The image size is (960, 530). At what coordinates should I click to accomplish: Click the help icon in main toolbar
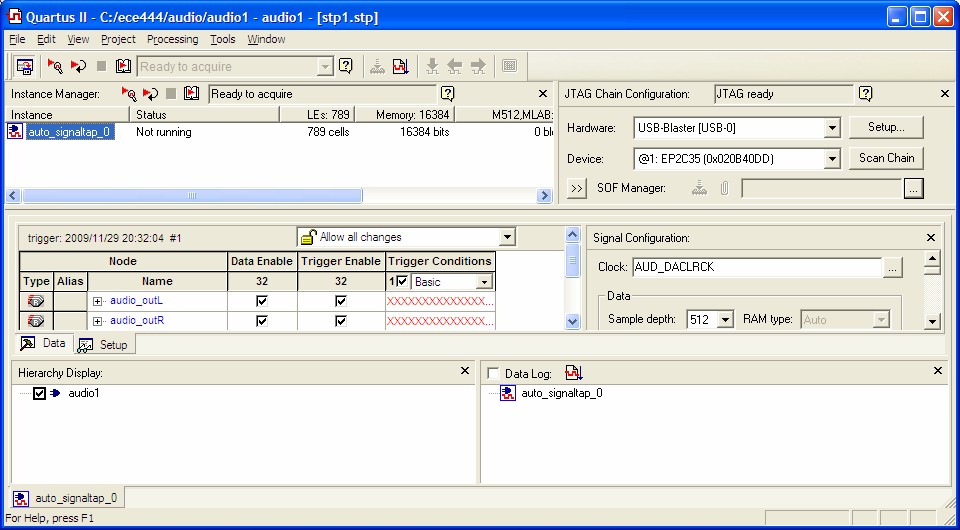point(345,66)
